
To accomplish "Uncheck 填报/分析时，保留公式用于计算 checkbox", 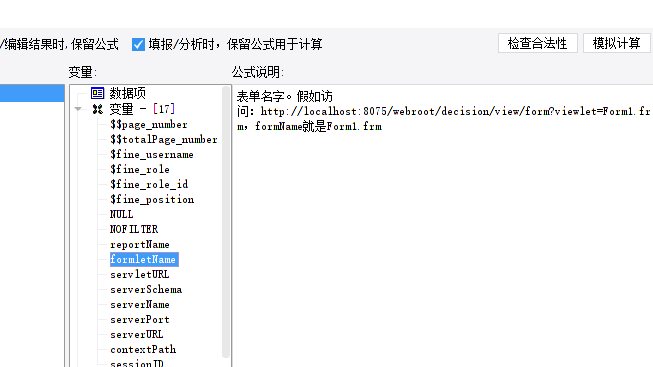I will tap(138, 44).
